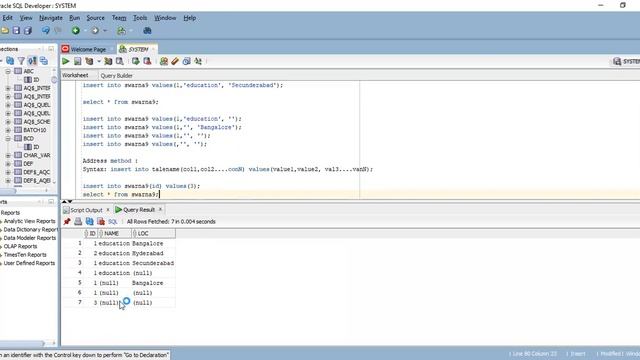The image size is (640, 360).
Task: Click the Autotrace icon
Action: pyautogui.click(x=108, y=61)
